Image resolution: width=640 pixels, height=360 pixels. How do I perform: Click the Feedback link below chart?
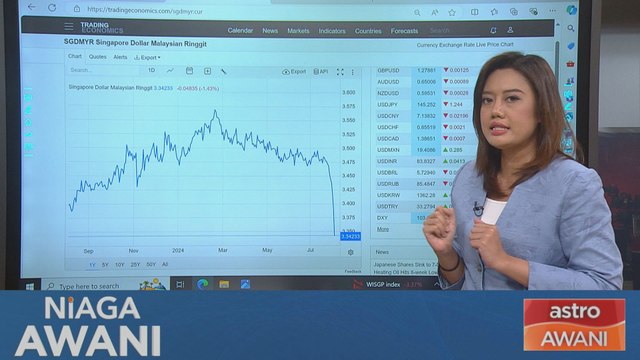[x=353, y=271]
